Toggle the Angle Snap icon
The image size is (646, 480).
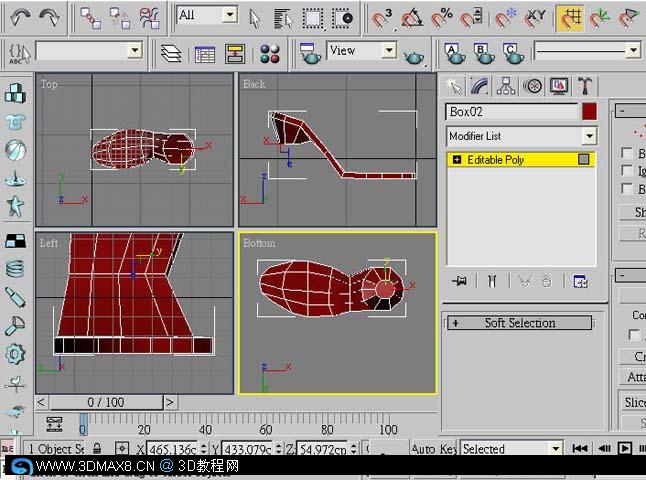[x=412, y=18]
